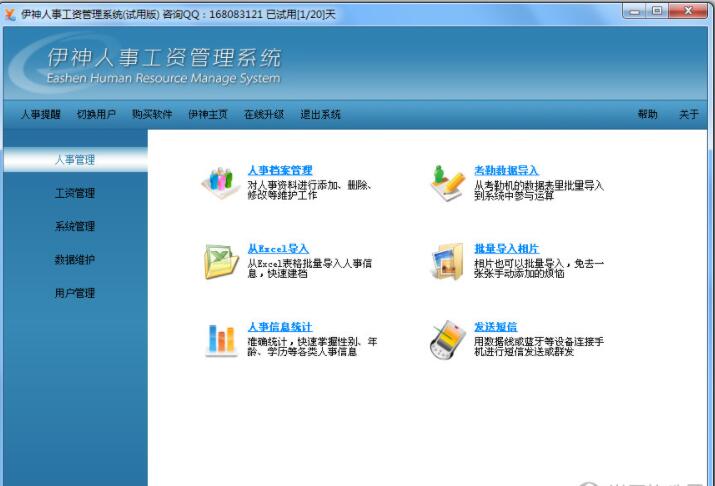Click 在线升级 menu item
This screenshot has width=715, height=486.
pos(264,114)
